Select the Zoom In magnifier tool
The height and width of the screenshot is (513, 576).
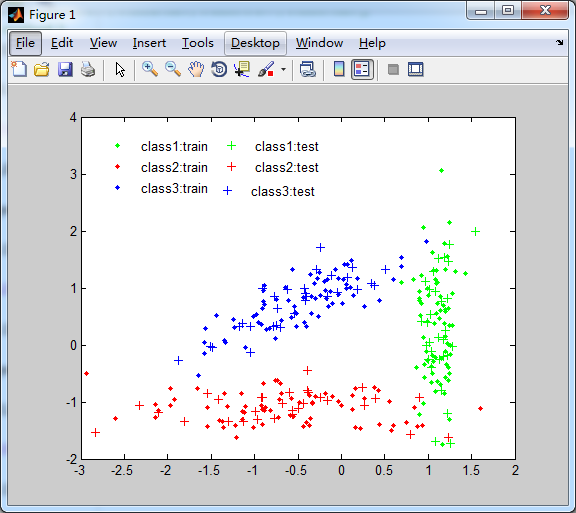[x=150, y=69]
